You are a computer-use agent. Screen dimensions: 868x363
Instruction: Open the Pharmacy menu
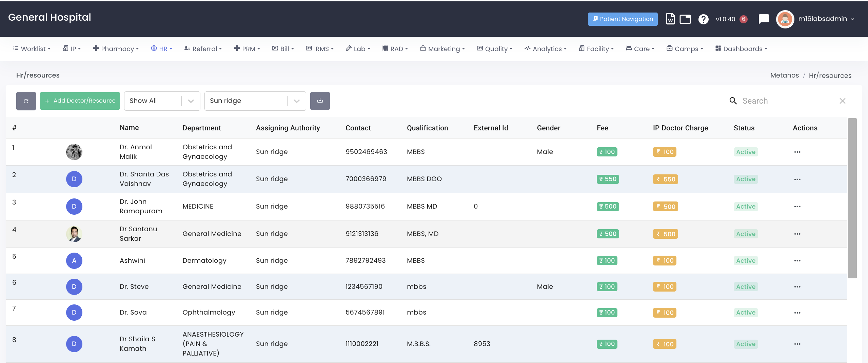[116, 49]
